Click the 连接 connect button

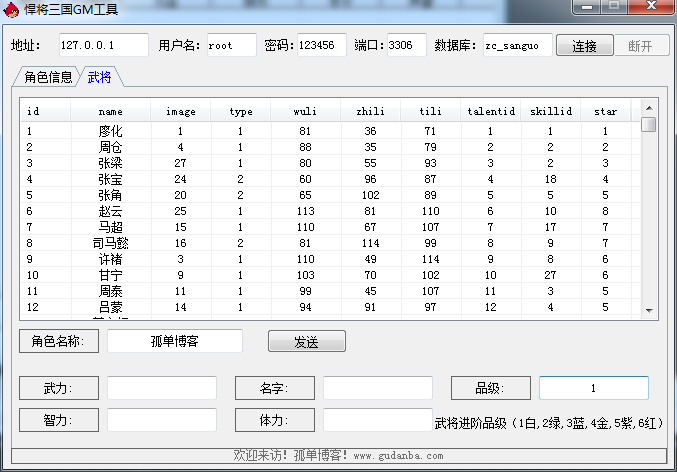click(x=585, y=45)
